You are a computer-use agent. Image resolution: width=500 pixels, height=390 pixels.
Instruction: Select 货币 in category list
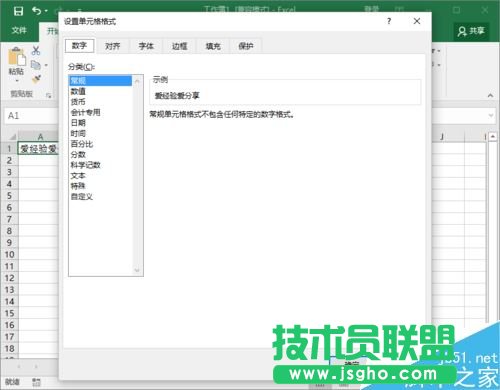[100, 102]
